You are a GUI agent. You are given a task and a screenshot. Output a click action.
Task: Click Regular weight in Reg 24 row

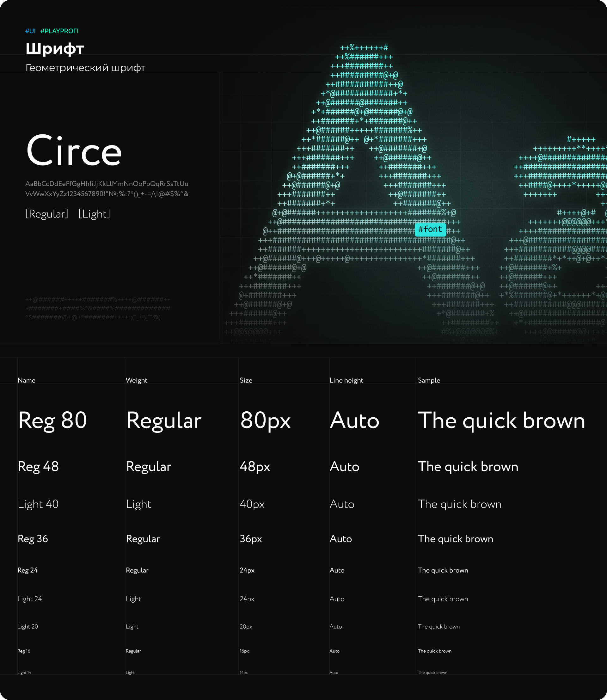click(x=137, y=570)
